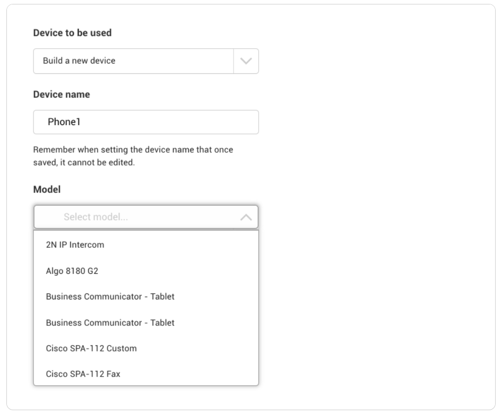Select the 'Cisco SPA-112 Fax' option

(146, 374)
